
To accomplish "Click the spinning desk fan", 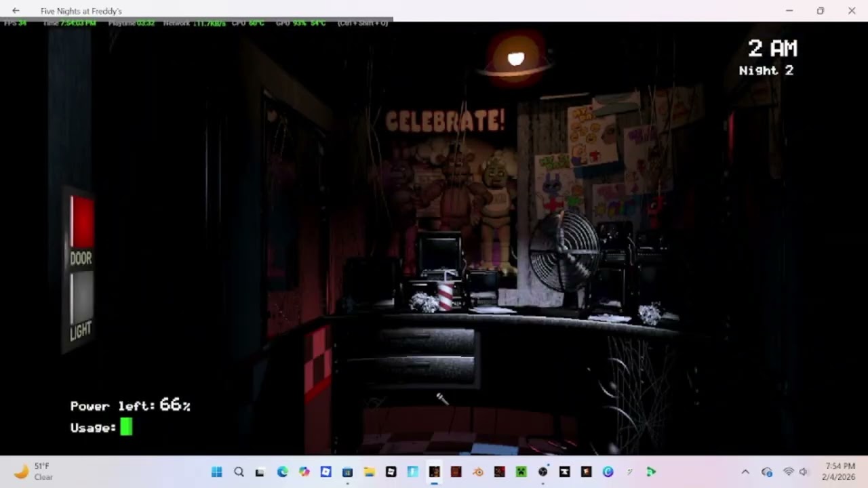I will pyautogui.click(x=564, y=249).
